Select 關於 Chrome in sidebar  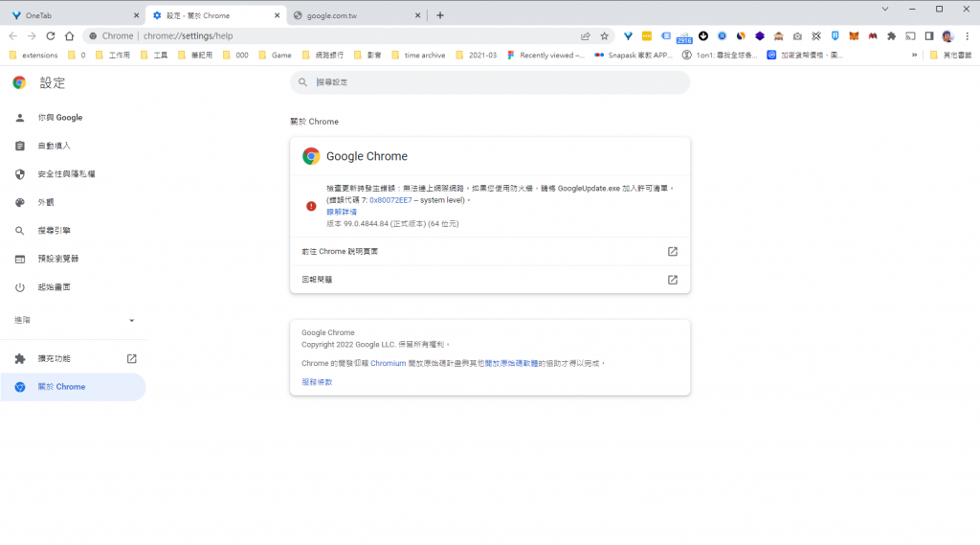tap(73, 387)
